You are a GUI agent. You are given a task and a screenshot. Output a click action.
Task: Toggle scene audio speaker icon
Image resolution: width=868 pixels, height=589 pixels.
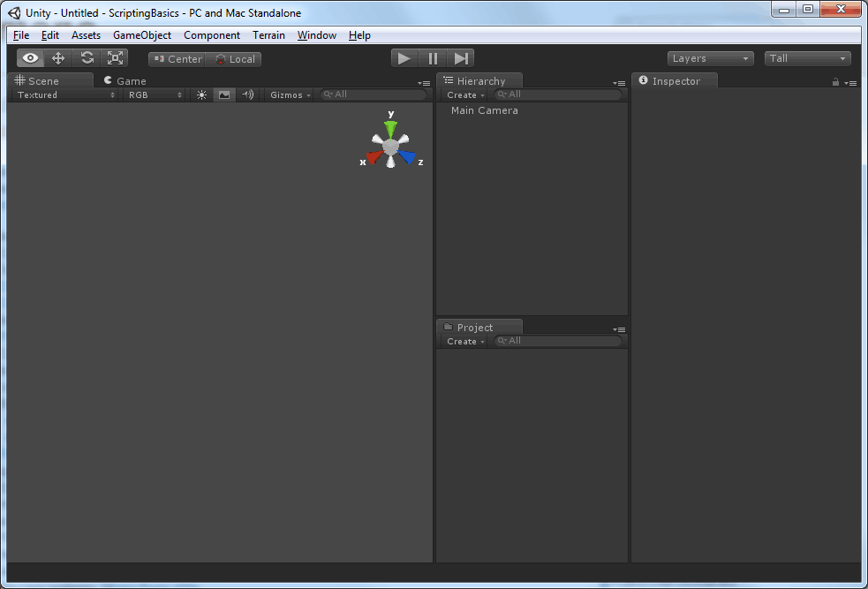click(x=247, y=95)
